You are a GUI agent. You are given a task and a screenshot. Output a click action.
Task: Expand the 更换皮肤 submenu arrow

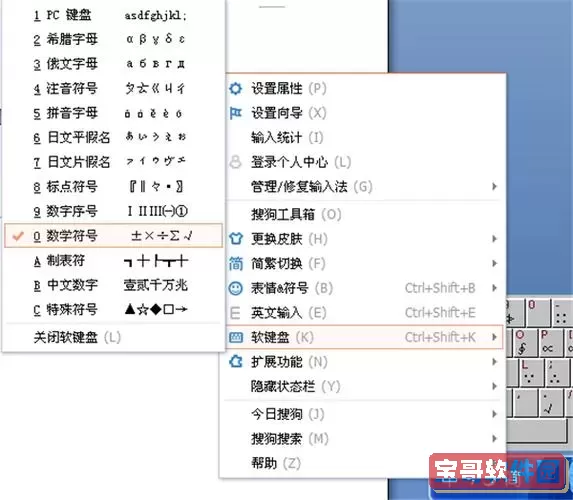[494, 239]
